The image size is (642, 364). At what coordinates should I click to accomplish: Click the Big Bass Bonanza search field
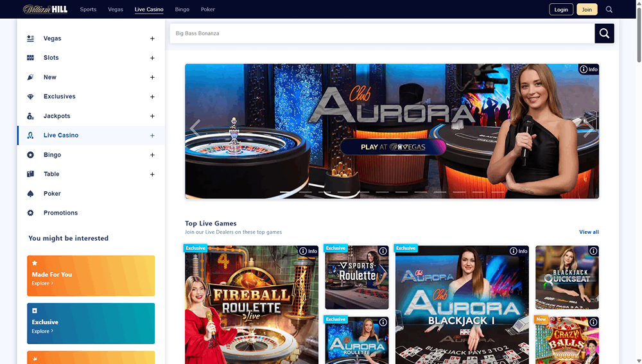click(382, 33)
